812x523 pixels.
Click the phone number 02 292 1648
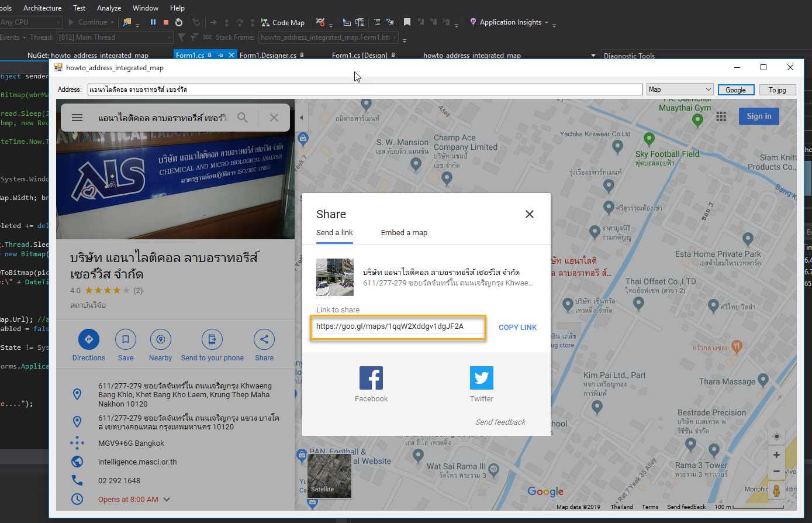point(119,480)
